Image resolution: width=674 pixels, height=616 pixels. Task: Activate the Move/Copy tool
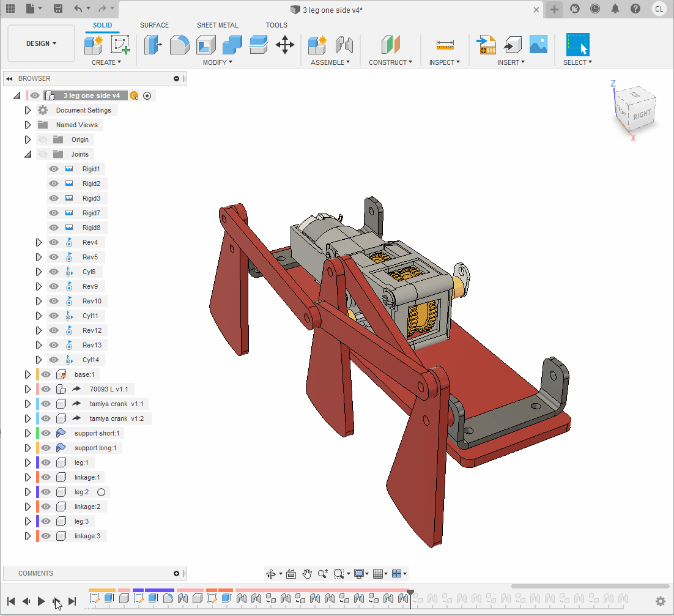(285, 45)
